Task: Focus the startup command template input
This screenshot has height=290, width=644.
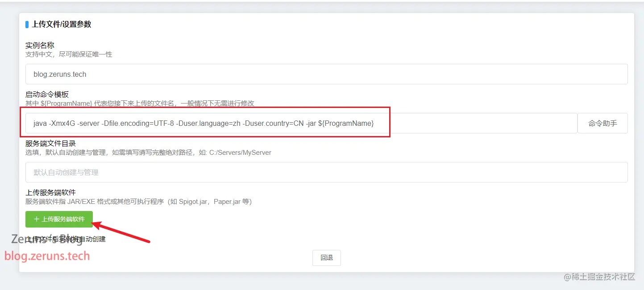Action: [x=301, y=123]
